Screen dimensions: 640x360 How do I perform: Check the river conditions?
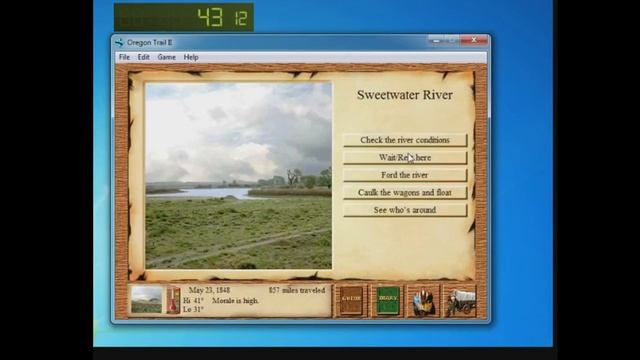[404, 140]
